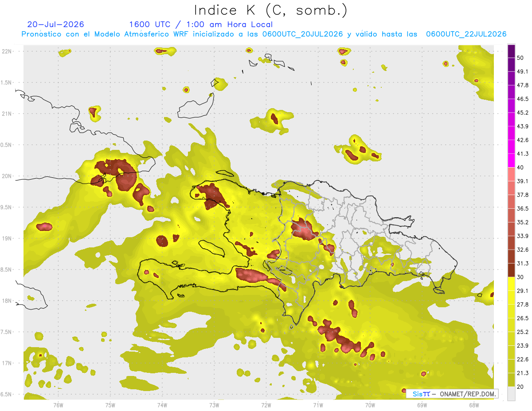Pick the magenta swatch between 41.3 and 42.6

(x=511, y=147)
